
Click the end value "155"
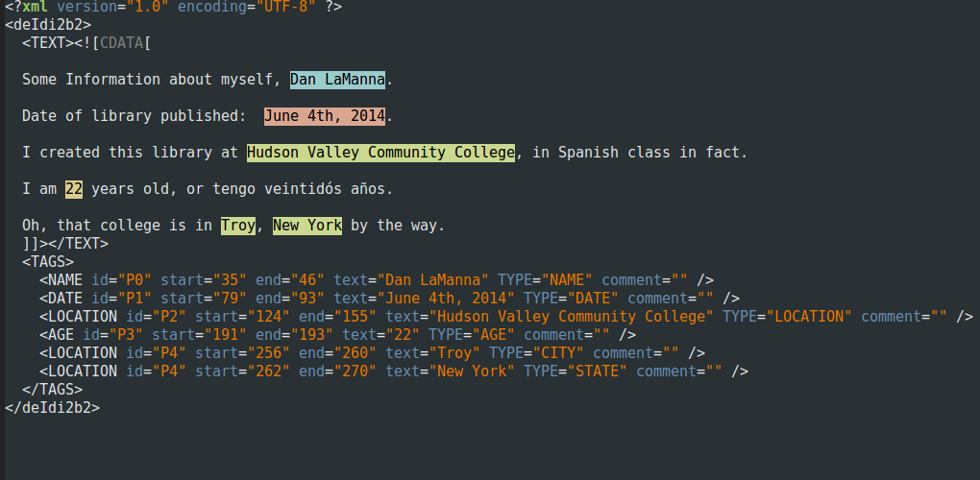point(355,317)
